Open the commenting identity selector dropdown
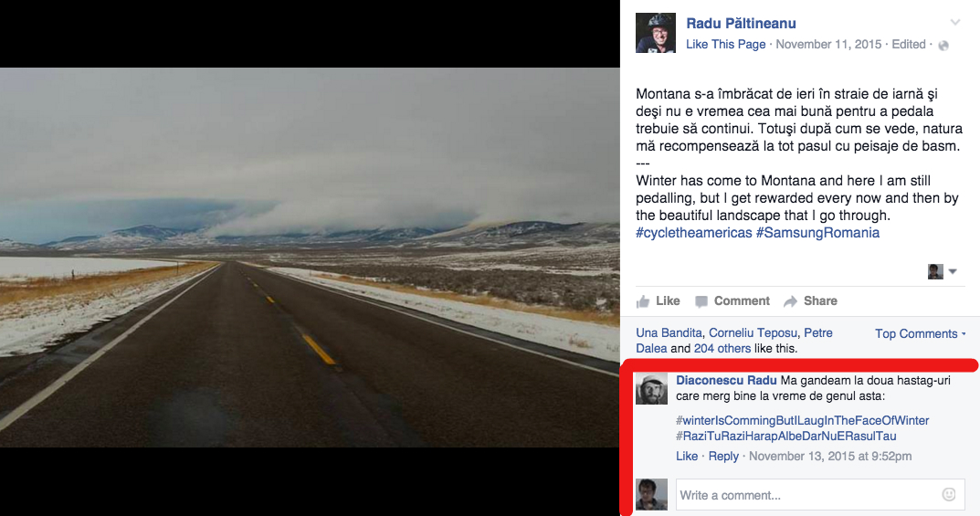 (x=943, y=271)
